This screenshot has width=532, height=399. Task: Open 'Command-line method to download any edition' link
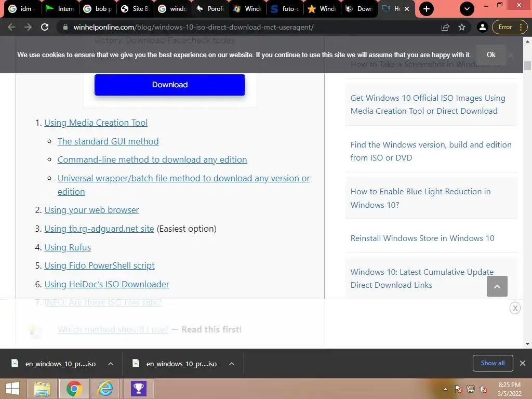(x=152, y=160)
